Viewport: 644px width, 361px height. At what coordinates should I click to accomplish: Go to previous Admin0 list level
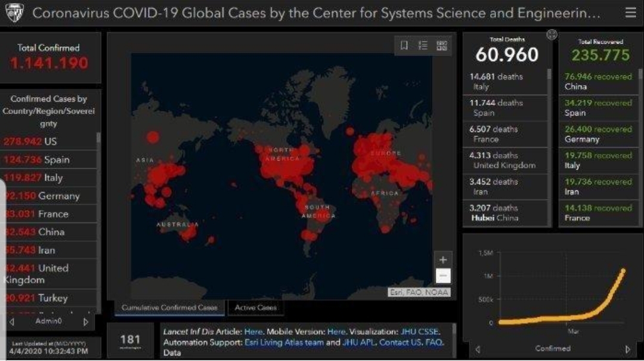point(11,322)
